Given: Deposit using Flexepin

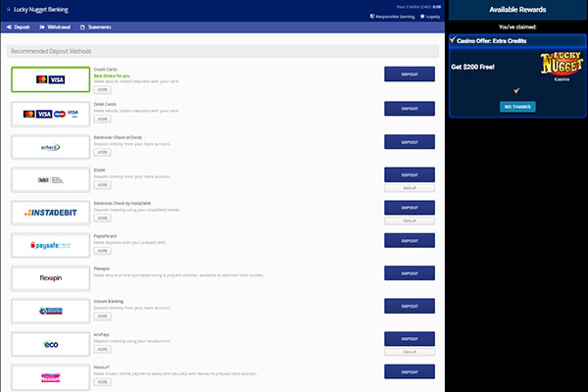Looking at the screenshot, I should click(x=410, y=273).
